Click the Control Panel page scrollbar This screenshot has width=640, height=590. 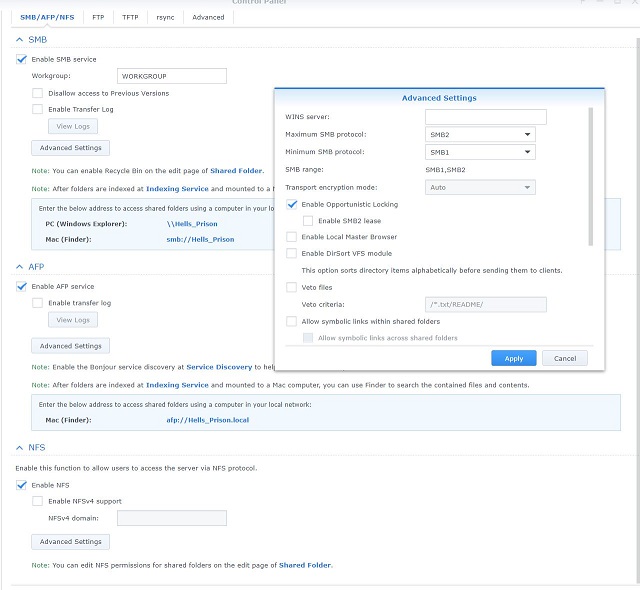[638, 310]
